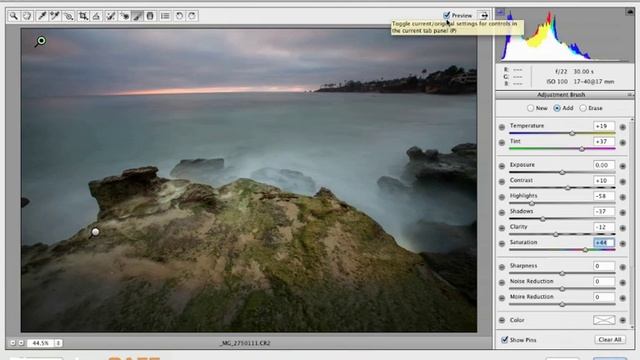The height and width of the screenshot is (360, 640).
Task: Click the Tint slider track
Action: point(562,149)
